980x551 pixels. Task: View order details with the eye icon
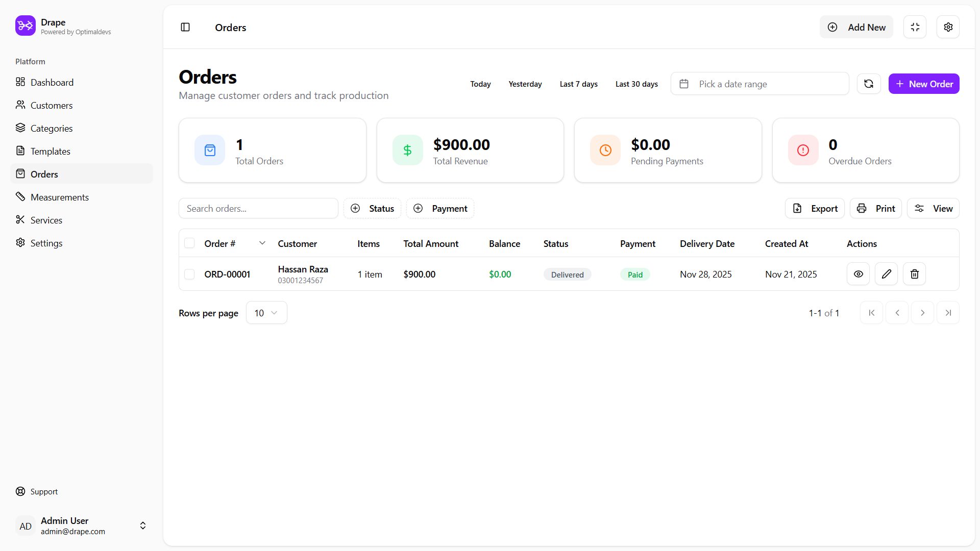coord(858,274)
